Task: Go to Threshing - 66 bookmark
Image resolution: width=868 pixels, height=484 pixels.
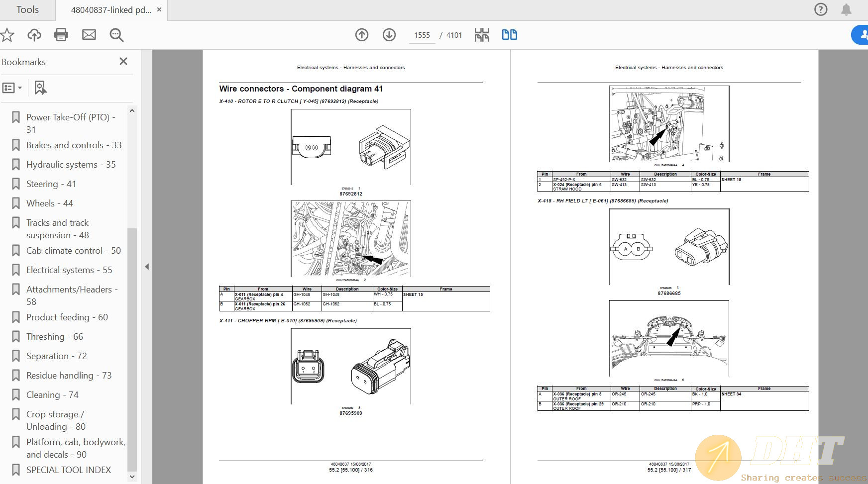Action: pos(55,337)
